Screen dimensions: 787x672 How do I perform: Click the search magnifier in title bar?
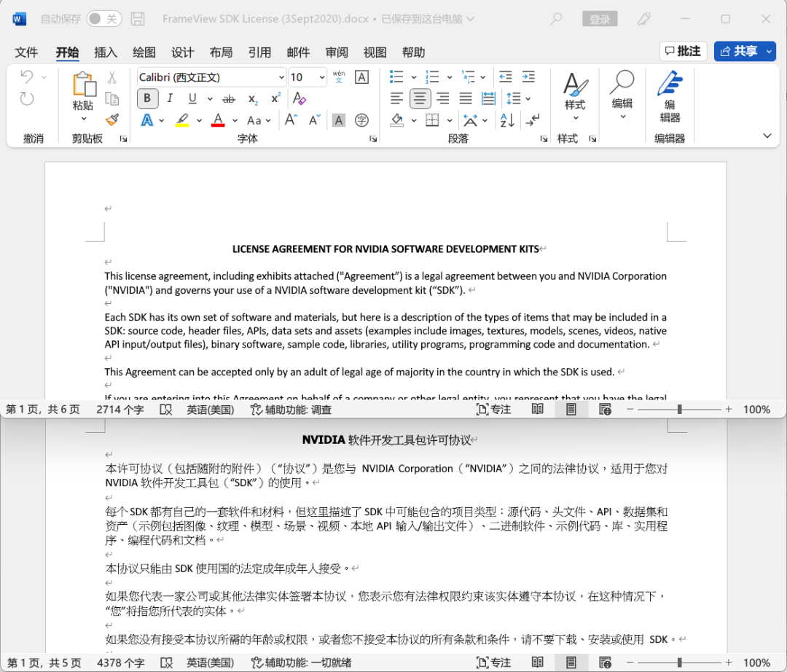[556, 19]
